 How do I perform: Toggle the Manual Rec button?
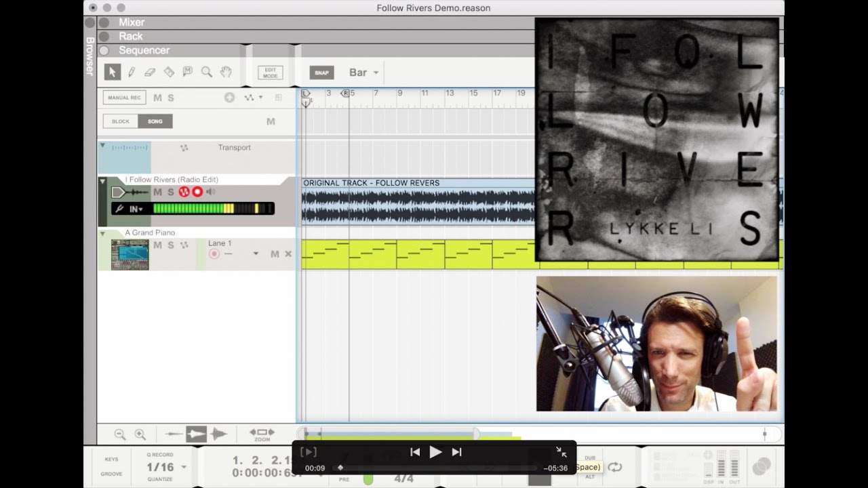click(124, 98)
